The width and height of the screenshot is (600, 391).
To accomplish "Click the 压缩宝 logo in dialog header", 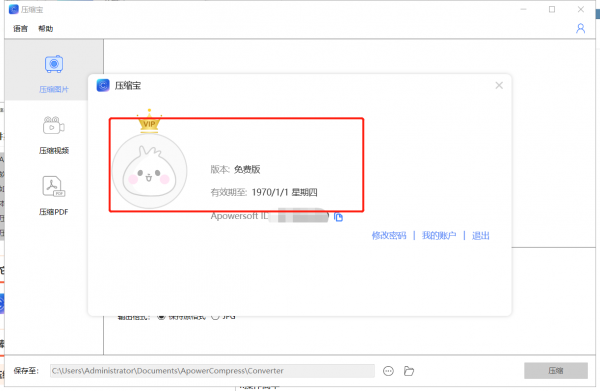I will 103,85.
